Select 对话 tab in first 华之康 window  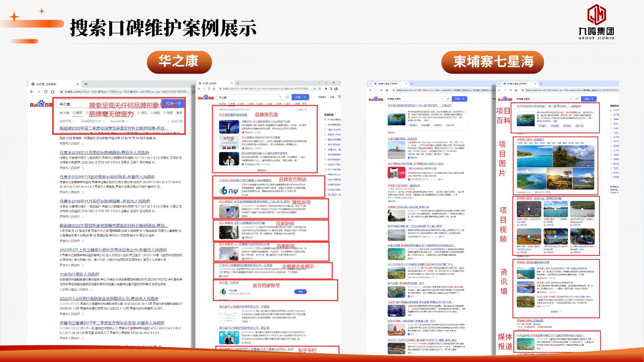tap(65, 113)
